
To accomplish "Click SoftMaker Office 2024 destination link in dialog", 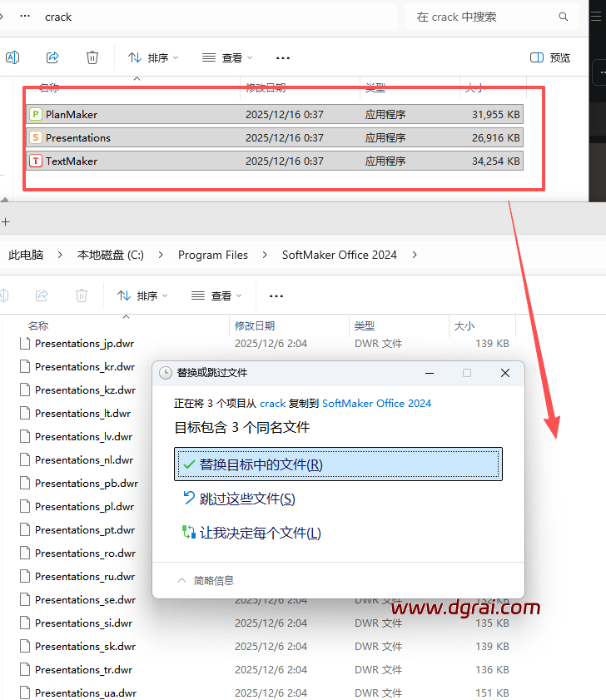I will click(376, 403).
